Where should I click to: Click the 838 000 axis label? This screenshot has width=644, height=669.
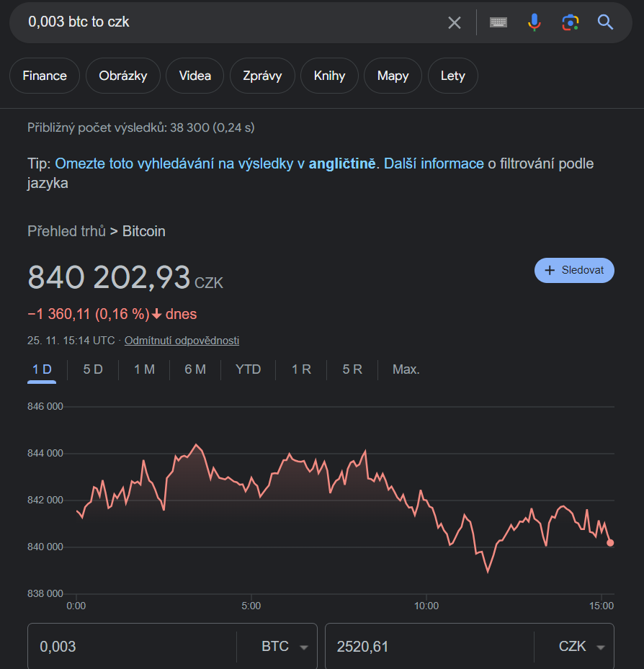45,593
